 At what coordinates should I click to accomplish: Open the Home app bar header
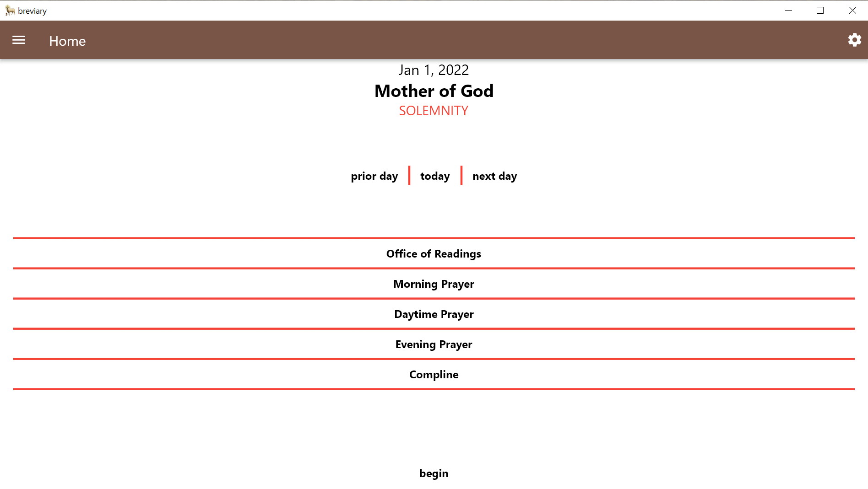67,41
